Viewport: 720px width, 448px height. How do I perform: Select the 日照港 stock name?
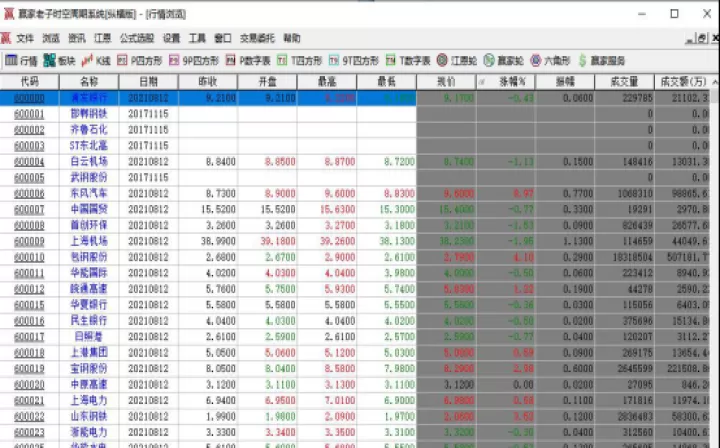coord(89,336)
